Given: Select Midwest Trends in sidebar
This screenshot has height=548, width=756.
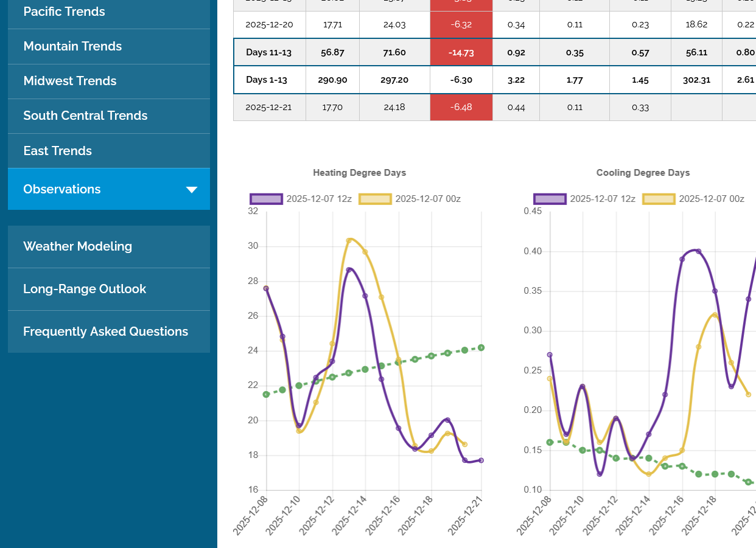Looking at the screenshot, I should coord(69,81).
